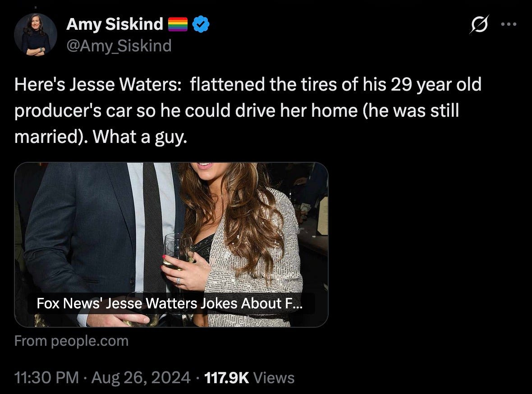The image size is (532, 394).
Task: Click the Fox News' Jesse Watters card title
Action: [170, 303]
